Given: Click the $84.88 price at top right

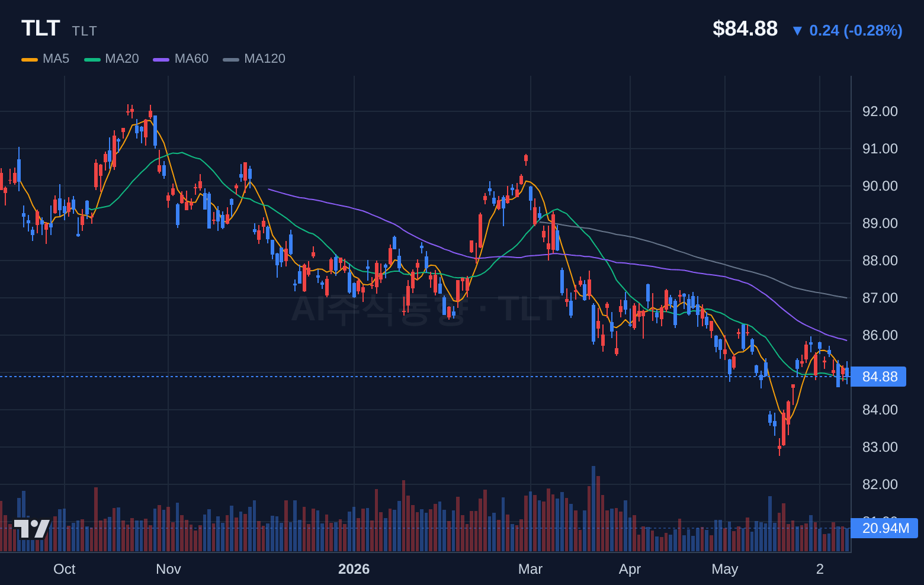Looking at the screenshot, I should tap(745, 28).
